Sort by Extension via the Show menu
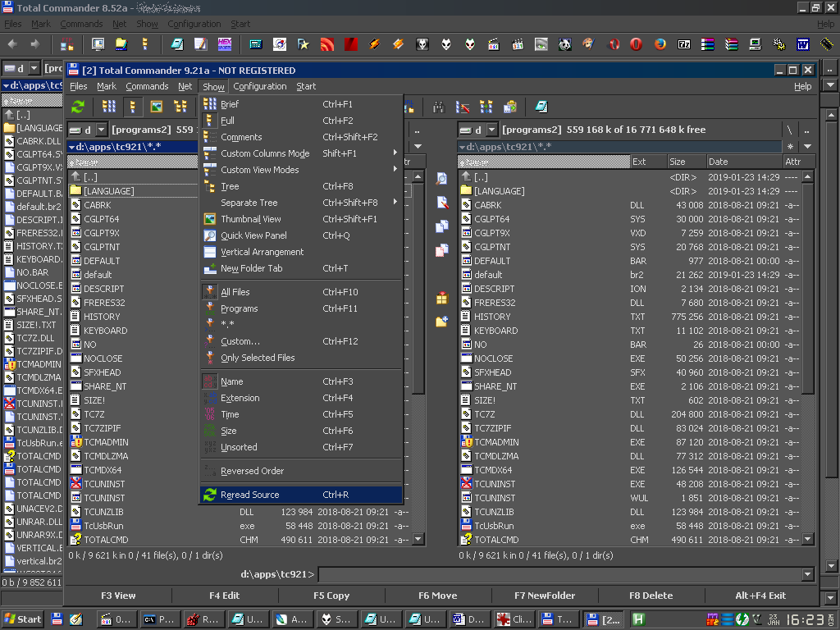This screenshot has height=630, width=840. (x=301, y=398)
